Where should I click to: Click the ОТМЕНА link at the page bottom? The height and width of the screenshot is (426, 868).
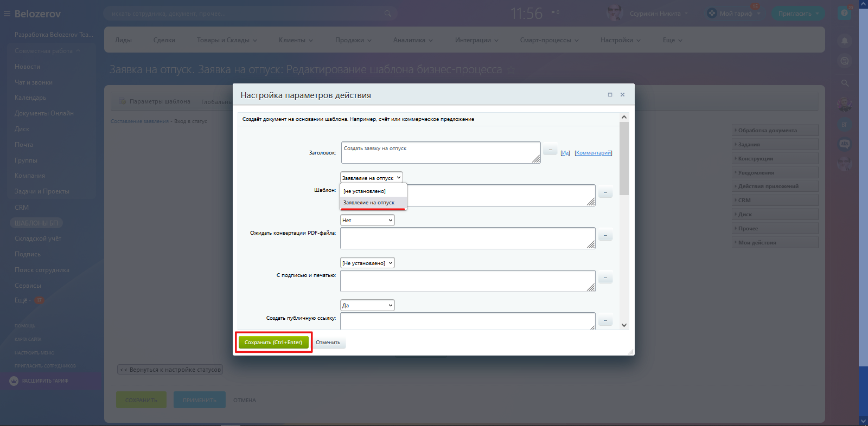point(245,401)
